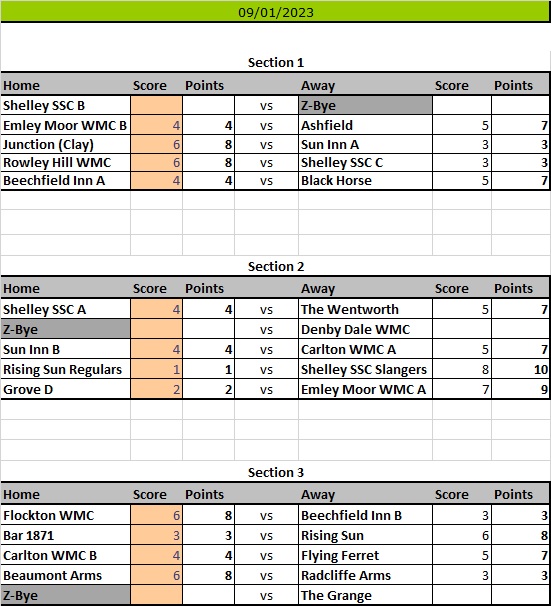The width and height of the screenshot is (551, 606).
Task: Select Shelley SSC Slangers points cell showing 10
Action: pyautogui.click(x=520, y=369)
